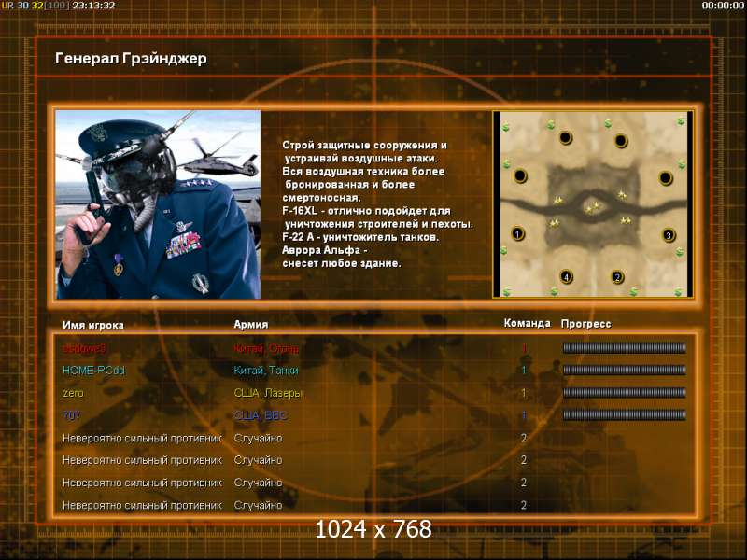Screen dimensions: 747x560
Task: Click the loading progress bar for zero
Action: pyautogui.click(x=624, y=393)
